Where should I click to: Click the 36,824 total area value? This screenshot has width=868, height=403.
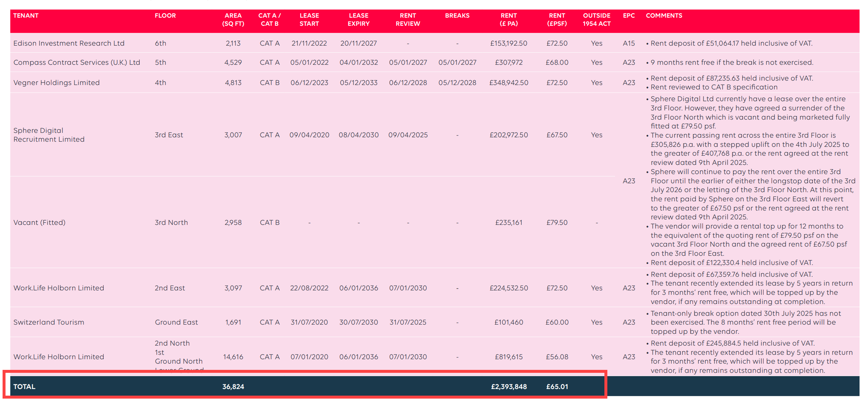tap(233, 386)
